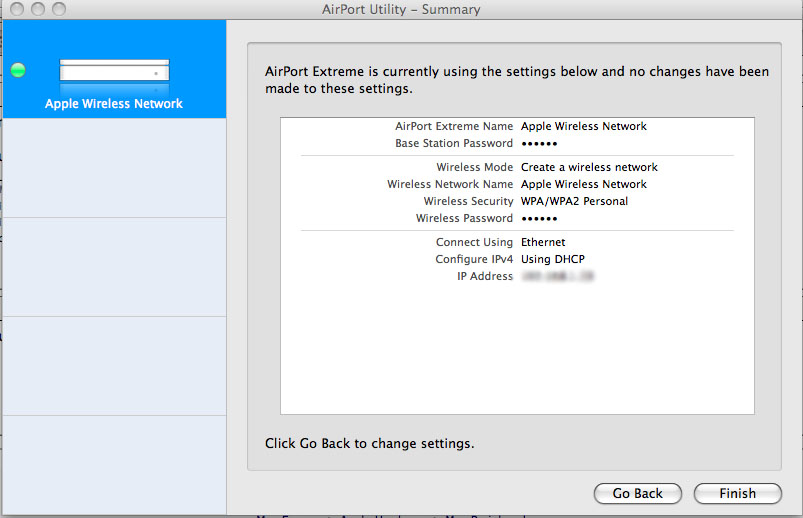
Task: Click the Go Back button
Action: (638, 493)
